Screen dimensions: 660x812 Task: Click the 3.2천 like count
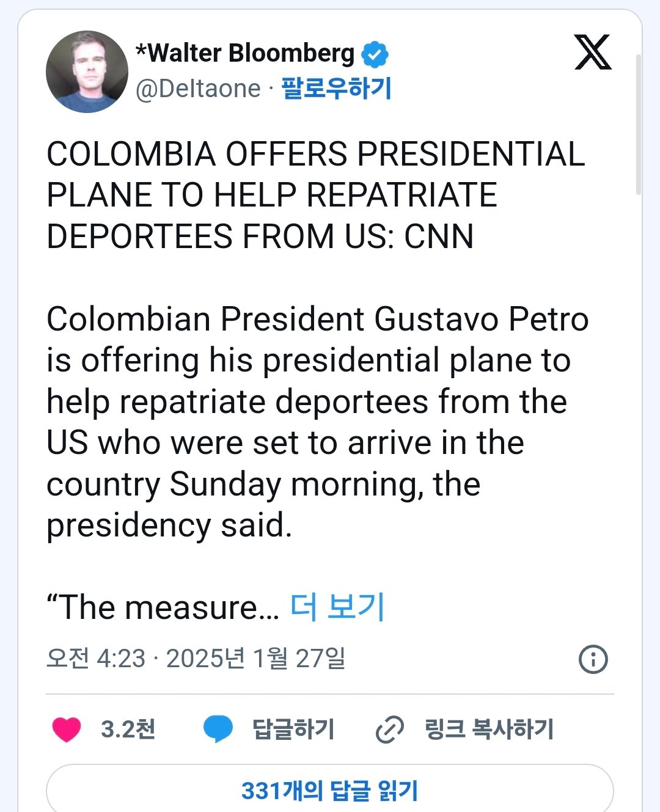128,730
